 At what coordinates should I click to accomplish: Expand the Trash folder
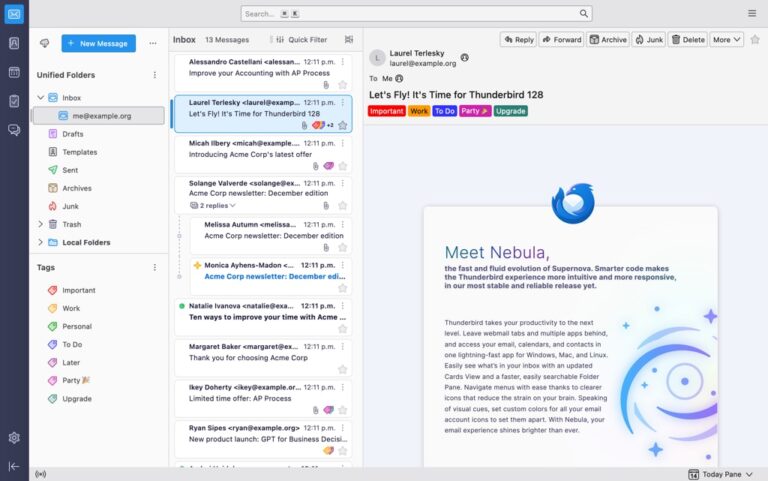[41, 224]
